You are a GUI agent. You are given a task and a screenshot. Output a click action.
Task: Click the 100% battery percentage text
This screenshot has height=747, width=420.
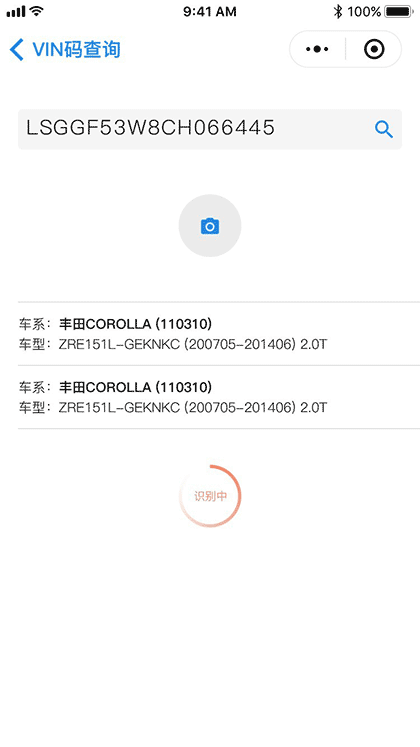click(364, 11)
